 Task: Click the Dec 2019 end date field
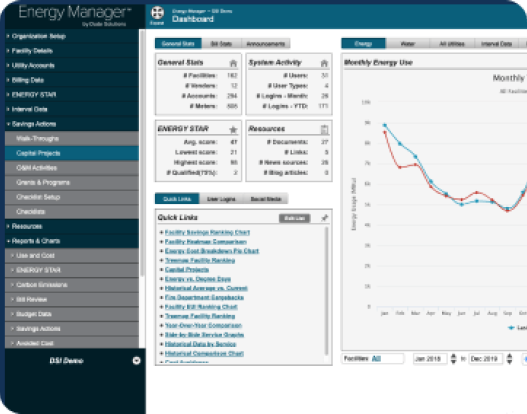[x=486, y=359]
